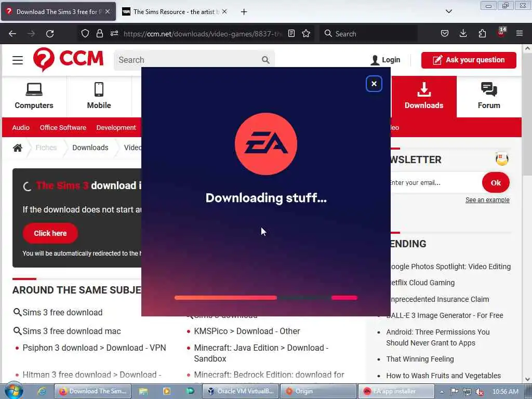Click the muted volume tray icon
Screen dimensions: 532x399
pos(480,392)
